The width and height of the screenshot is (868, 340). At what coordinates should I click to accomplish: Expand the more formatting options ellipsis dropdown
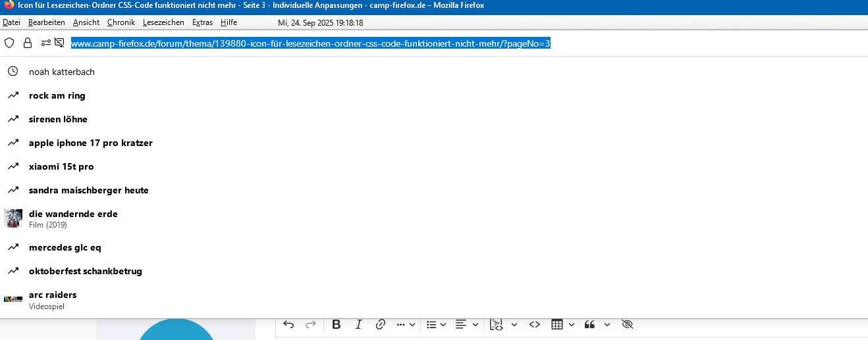click(406, 324)
